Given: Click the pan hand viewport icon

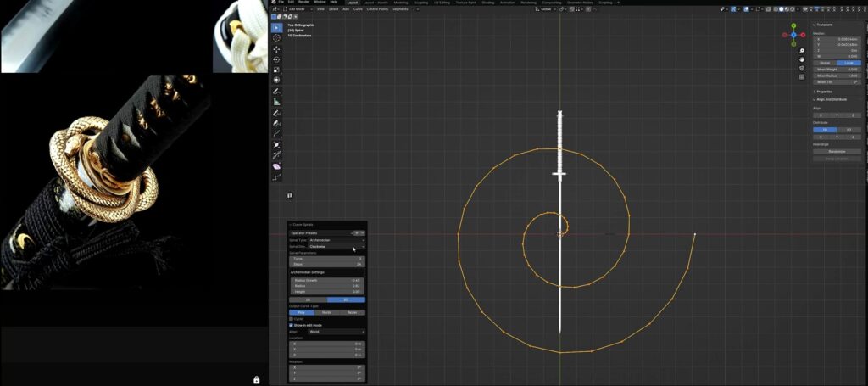Looking at the screenshot, I should tap(802, 59).
